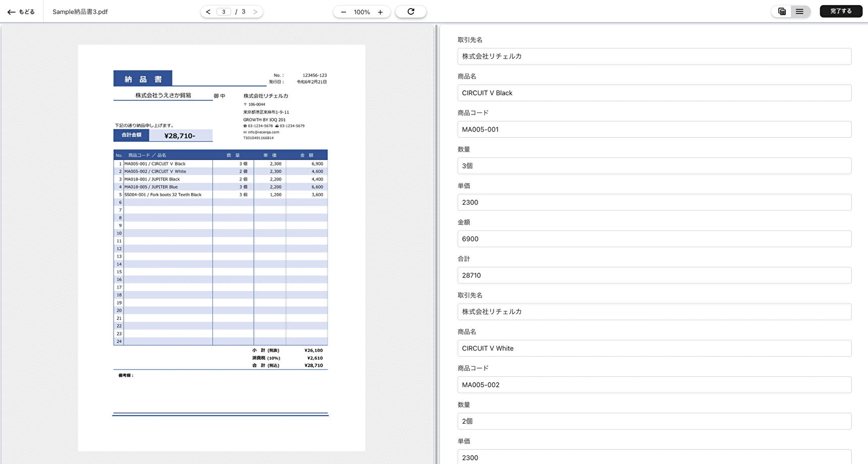Edit the 金額 field showing 6900
Image resolution: width=868 pixels, height=464 pixels.
point(654,239)
